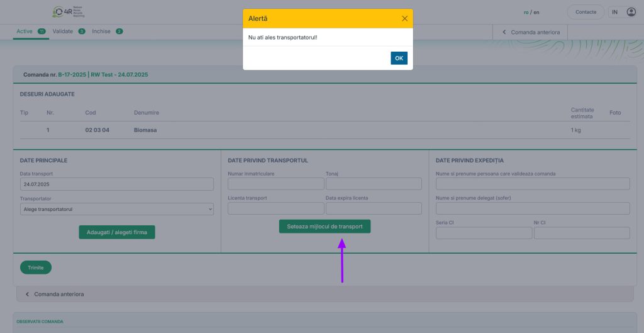
Task: Click the Tonaj input field
Action: click(x=374, y=184)
